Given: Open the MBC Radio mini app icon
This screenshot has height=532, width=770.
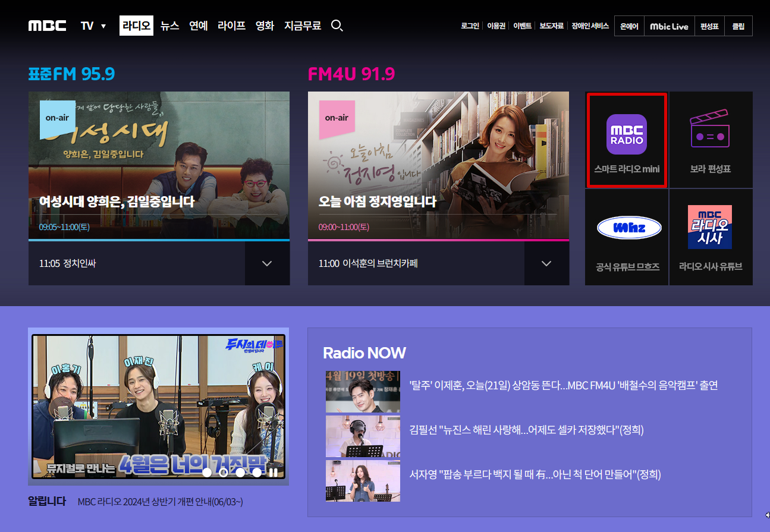Looking at the screenshot, I should point(627,134).
